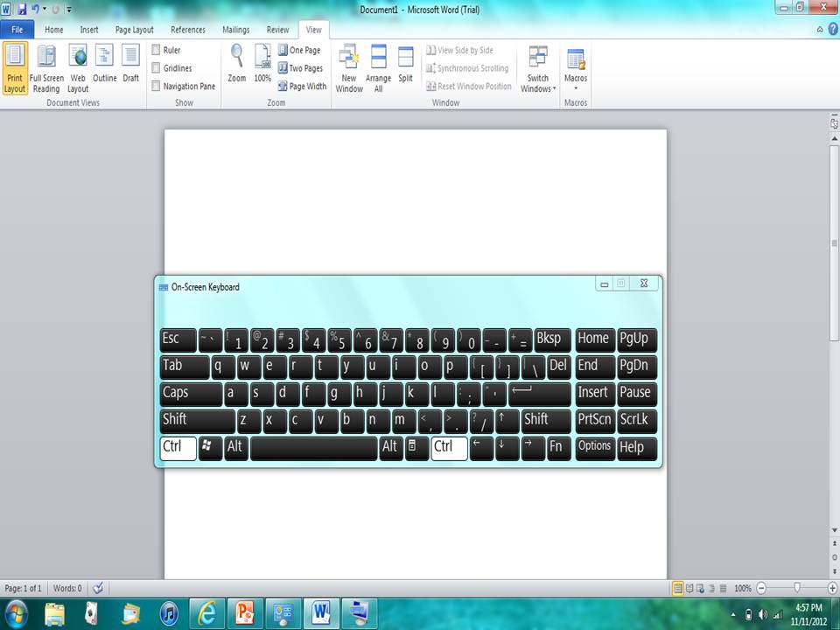Screen dimensions: 840x630
Task: Show hidden system tray icons
Action: [x=733, y=615]
